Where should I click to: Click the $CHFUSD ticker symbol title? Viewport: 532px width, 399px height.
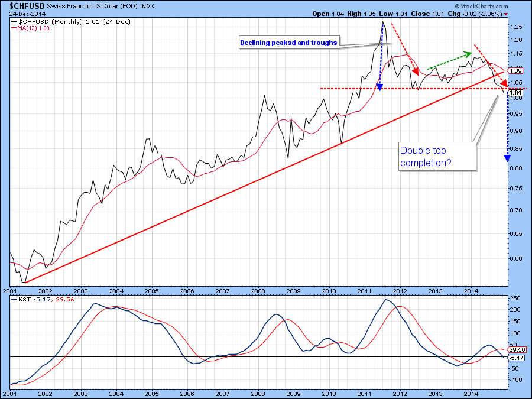click(x=27, y=5)
